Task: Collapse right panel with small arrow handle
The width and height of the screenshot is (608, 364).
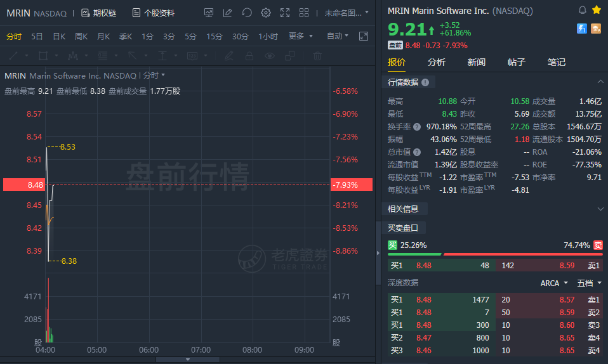Action: tap(378, 253)
